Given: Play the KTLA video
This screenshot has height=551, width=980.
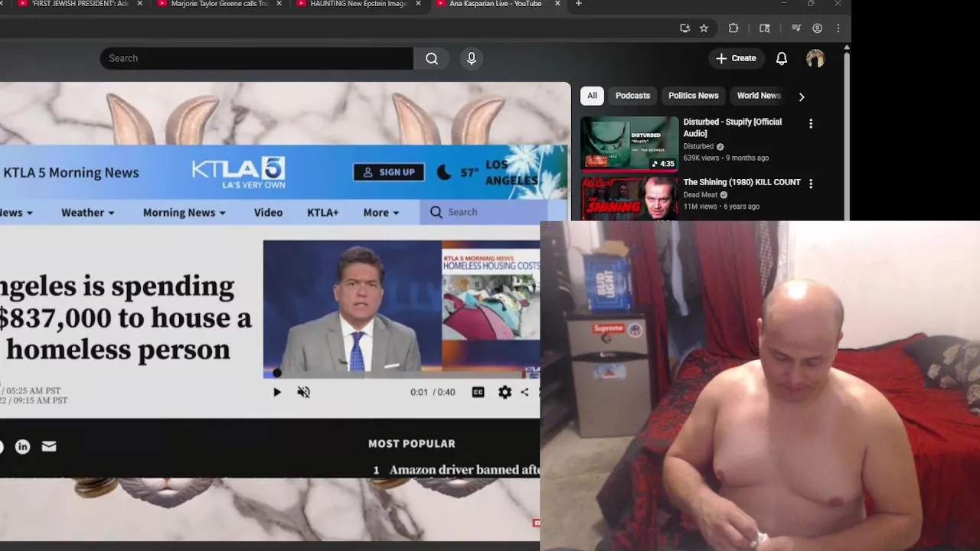Looking at the screenshot, I should tap(277, 392).
